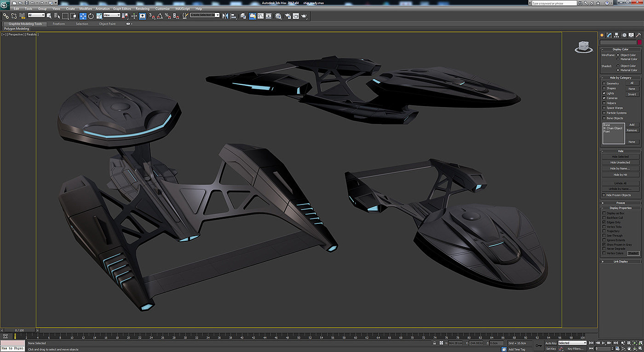Viewport: 644px width, 352px height.
Task: Select the Select and Move tool
Action: click(83, 16)
